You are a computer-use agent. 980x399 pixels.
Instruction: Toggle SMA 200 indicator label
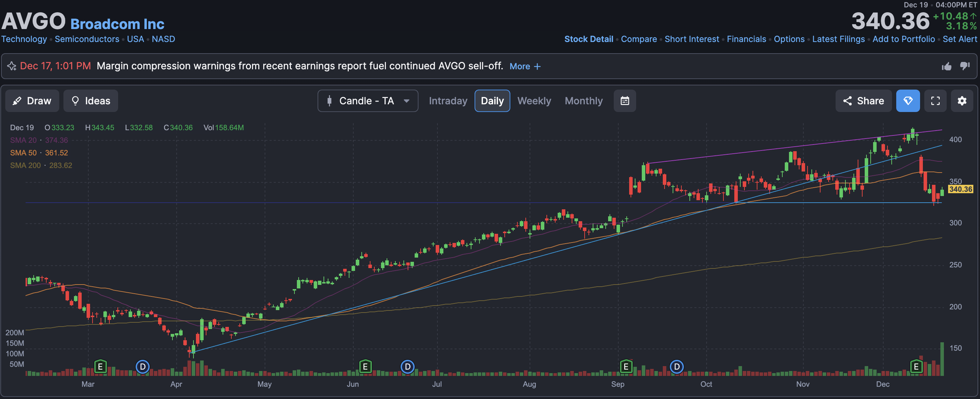pyautogui.click(x=25, y=165)
